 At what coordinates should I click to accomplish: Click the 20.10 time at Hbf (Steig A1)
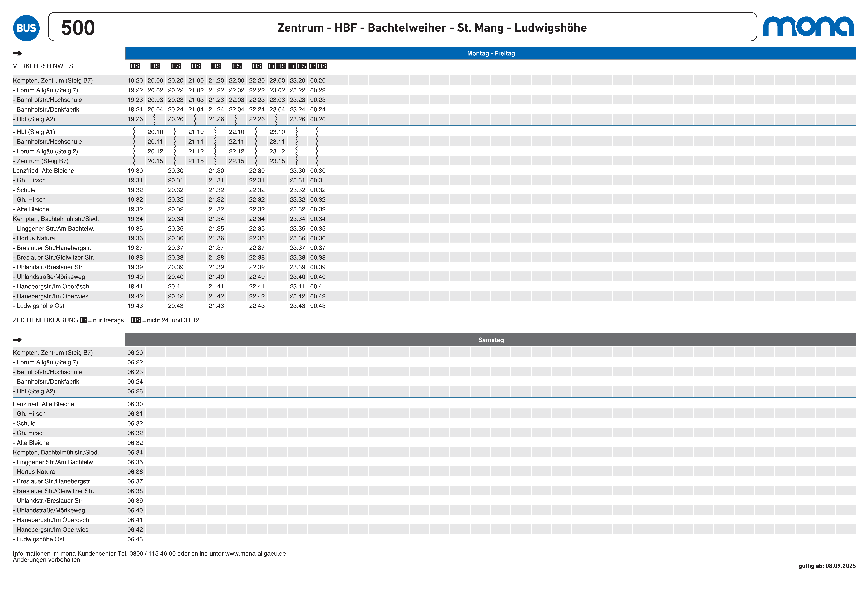155,132
